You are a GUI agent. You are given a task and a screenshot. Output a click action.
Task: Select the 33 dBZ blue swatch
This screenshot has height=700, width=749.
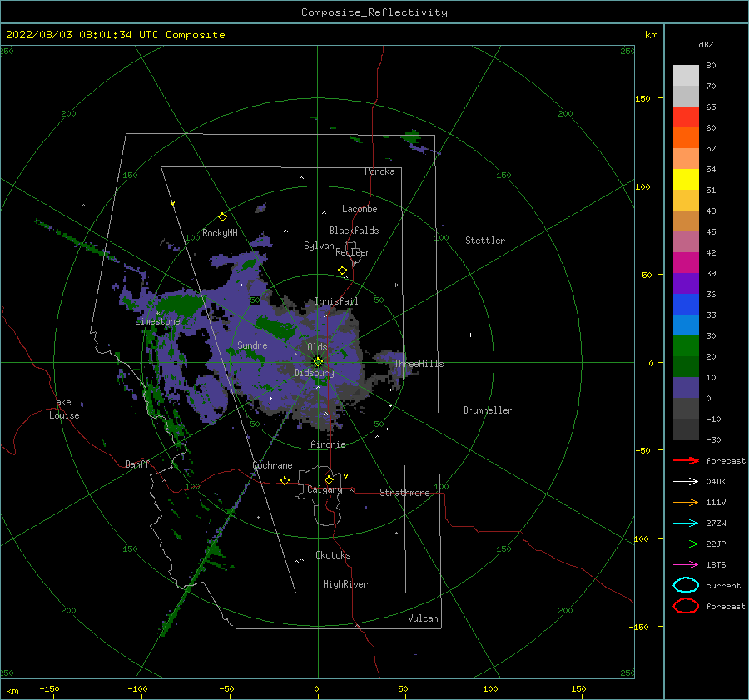pyautogui.click(x=686, y=304)
